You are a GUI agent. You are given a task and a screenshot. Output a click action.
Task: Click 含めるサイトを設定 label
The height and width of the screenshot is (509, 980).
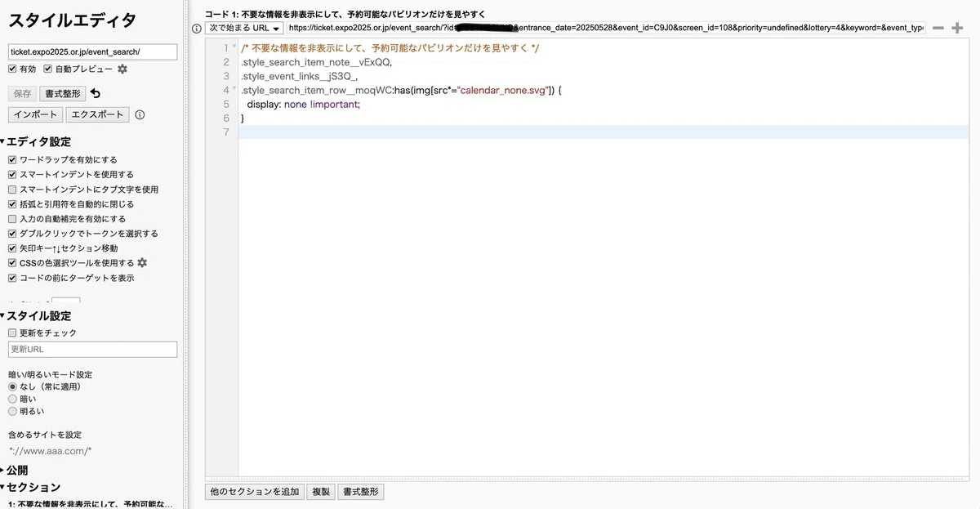45,435
